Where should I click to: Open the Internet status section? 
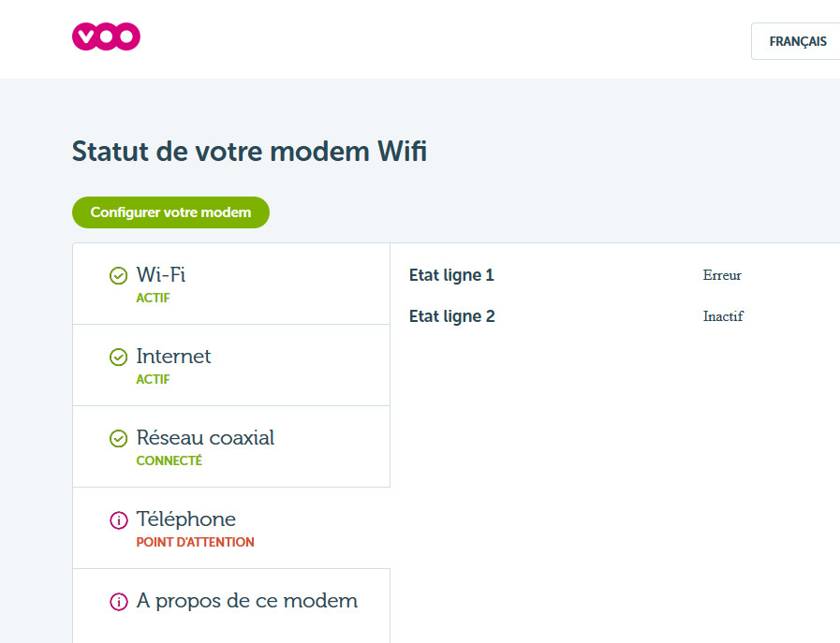(x=174, y=357)
